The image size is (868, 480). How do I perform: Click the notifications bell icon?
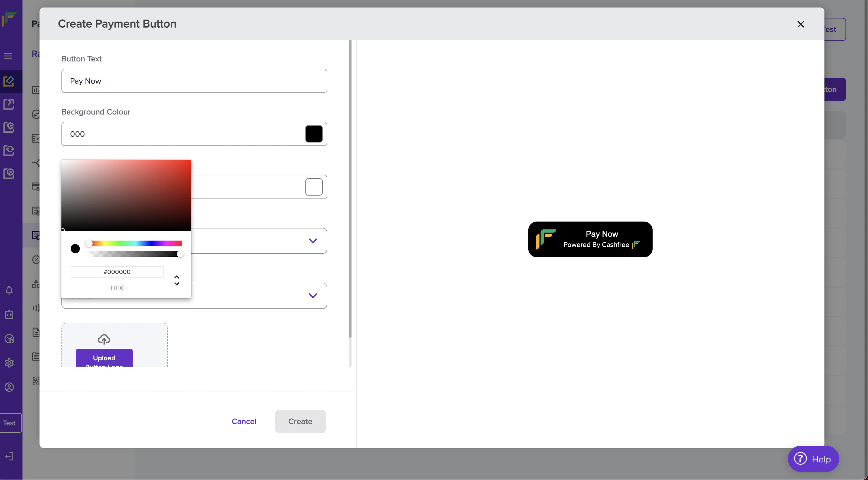click(x=9, y=290)
